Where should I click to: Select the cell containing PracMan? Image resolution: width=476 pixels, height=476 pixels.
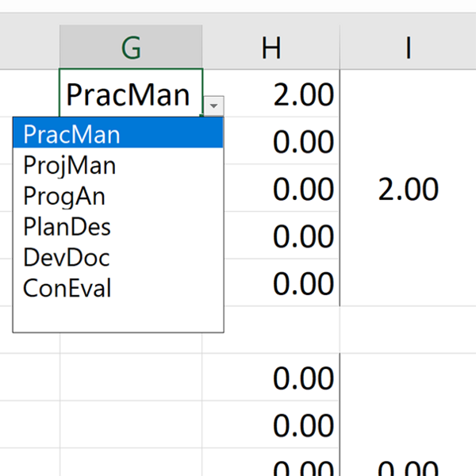[x=127, y=95]
